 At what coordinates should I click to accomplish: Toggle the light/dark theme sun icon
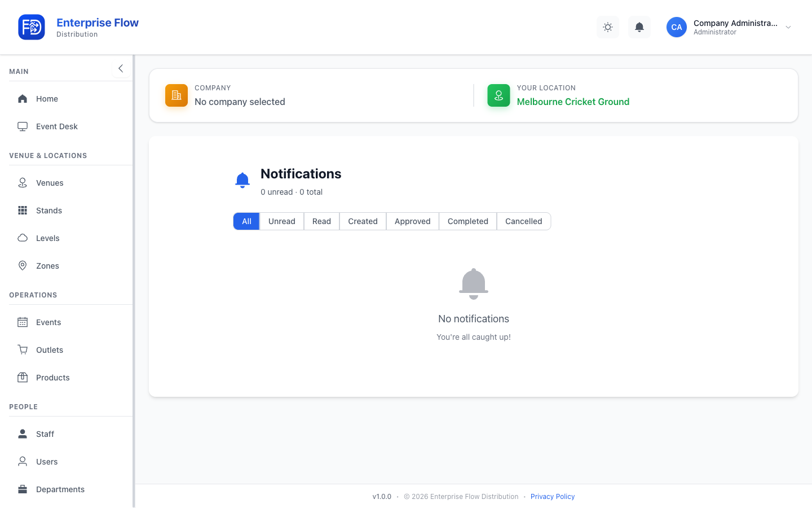[x=608, y=27]
